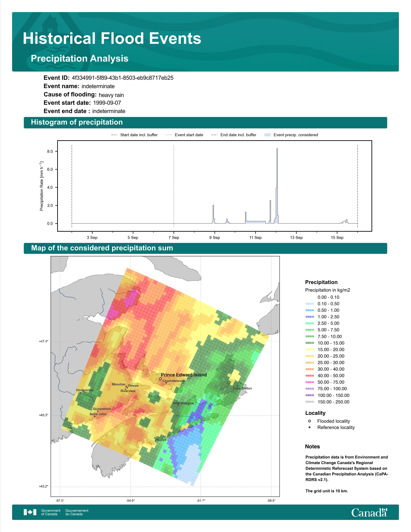Click the 10.00 - 15.00 precipitation swatch

coord(310,343)
